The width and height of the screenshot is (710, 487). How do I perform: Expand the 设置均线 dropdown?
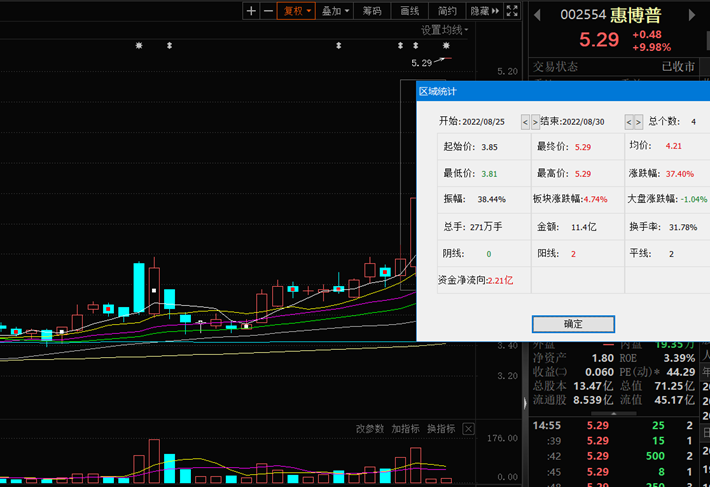445,30
